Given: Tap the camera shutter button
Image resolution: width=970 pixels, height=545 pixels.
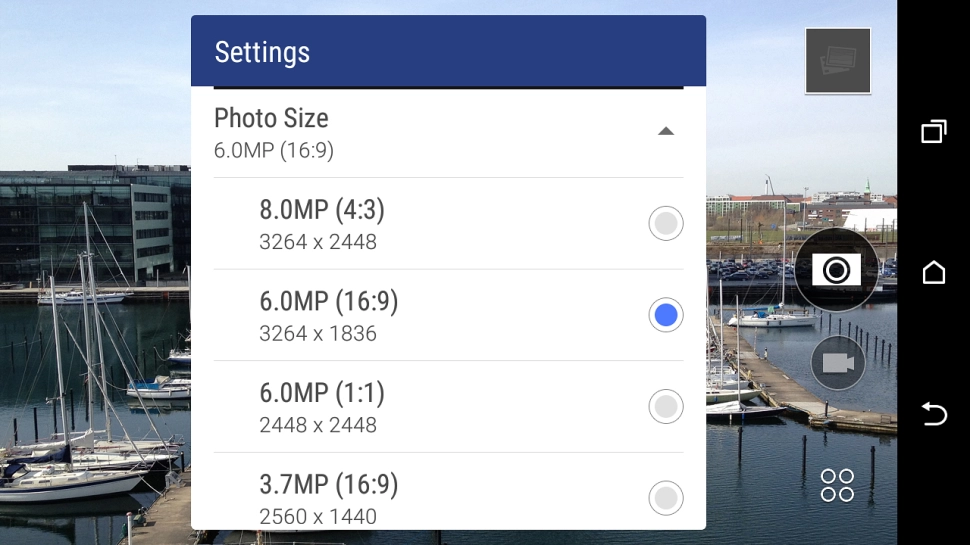Looking at the screenshot, I should click(x=836, y=270).
